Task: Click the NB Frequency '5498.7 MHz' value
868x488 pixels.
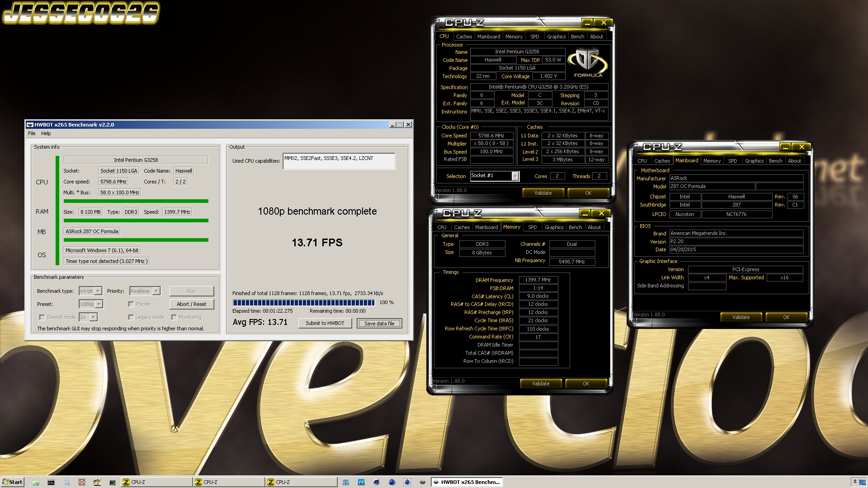Action: [572, 262]
